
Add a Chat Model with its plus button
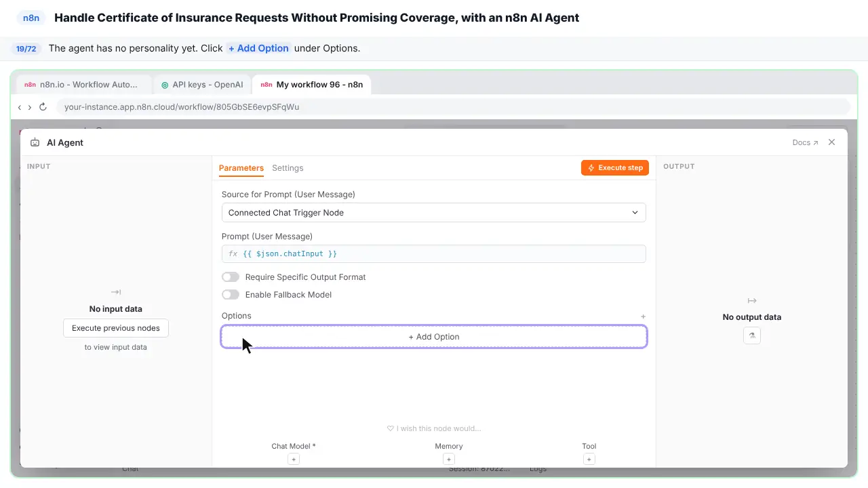tap(294, 459)
